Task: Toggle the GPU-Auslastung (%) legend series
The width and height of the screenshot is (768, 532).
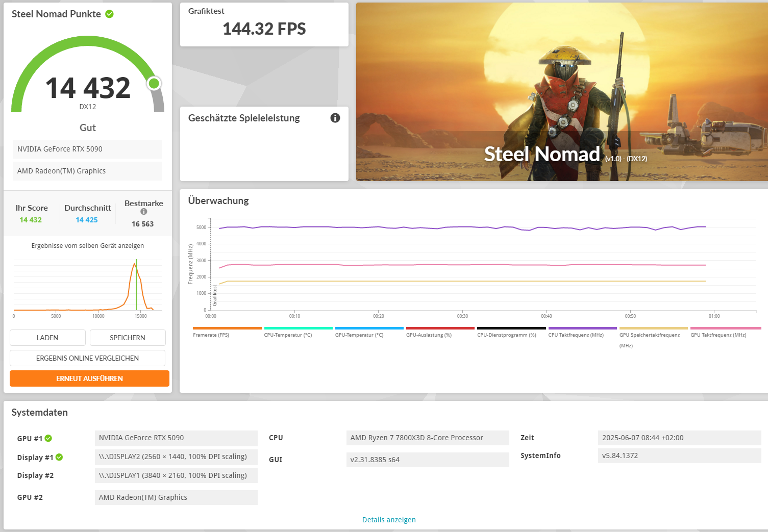Action: click(440, 332)
